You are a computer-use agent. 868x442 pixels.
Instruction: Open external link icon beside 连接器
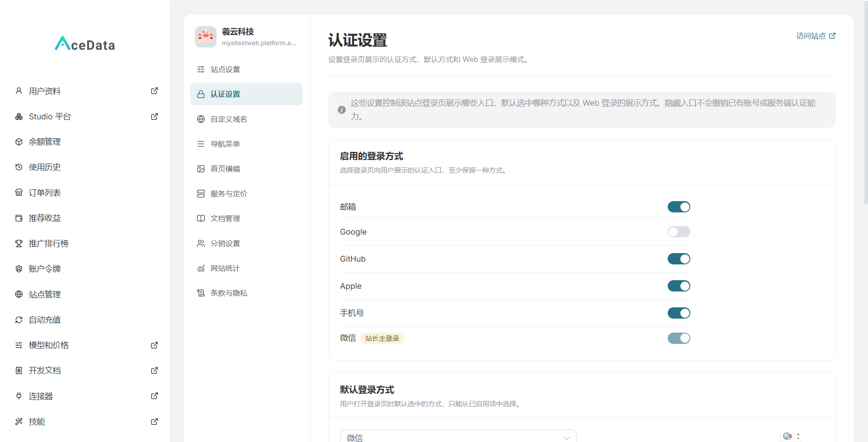154,396
